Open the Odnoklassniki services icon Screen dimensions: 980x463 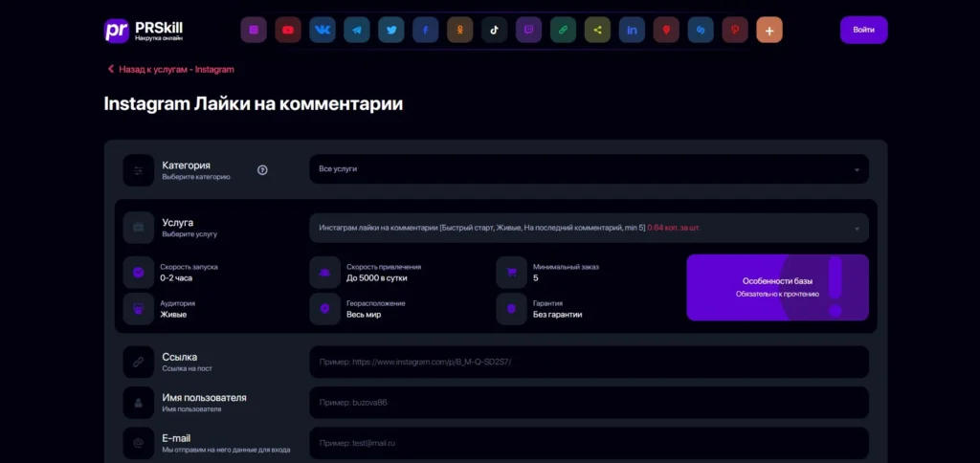point(460,30)
